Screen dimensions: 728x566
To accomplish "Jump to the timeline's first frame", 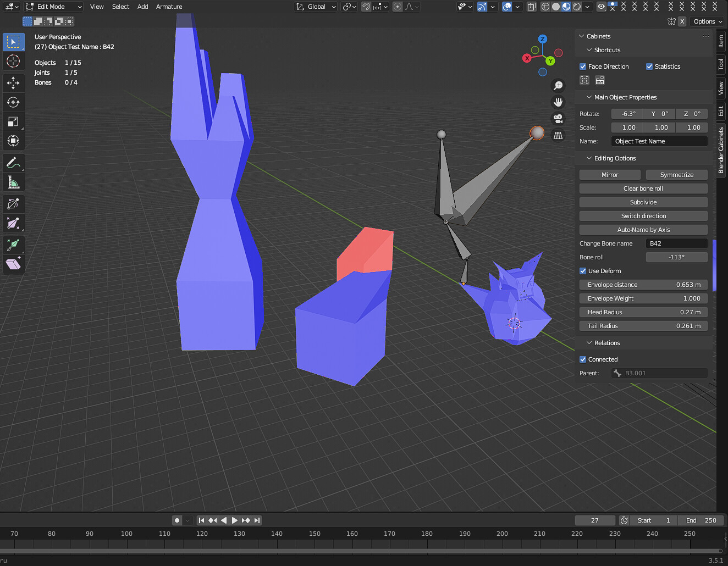I will point(202,520).
